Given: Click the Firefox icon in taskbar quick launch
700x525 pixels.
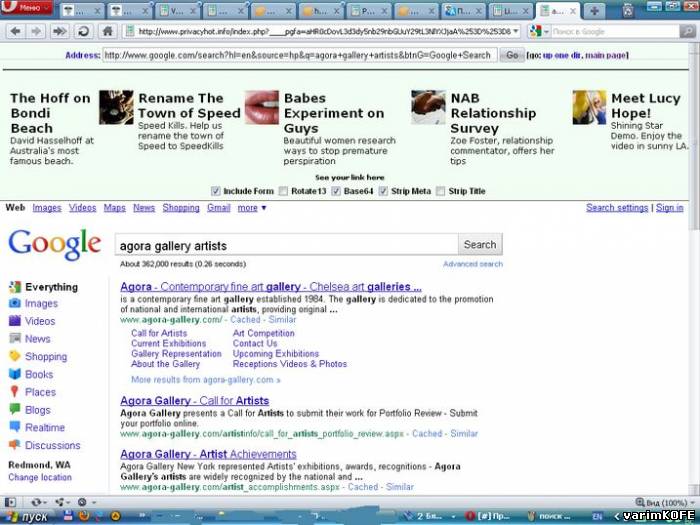Looking at the screenshot, I should pos(83,517).
